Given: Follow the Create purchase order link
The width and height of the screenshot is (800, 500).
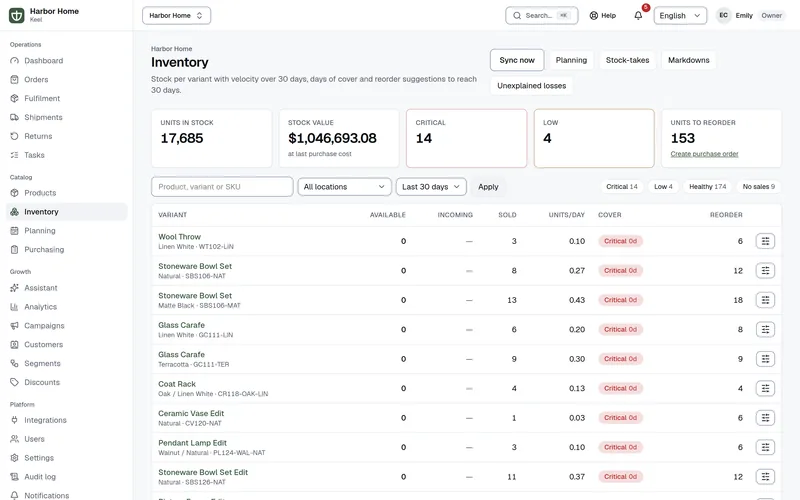Looking at the screenshot, I should coord(704,154).
